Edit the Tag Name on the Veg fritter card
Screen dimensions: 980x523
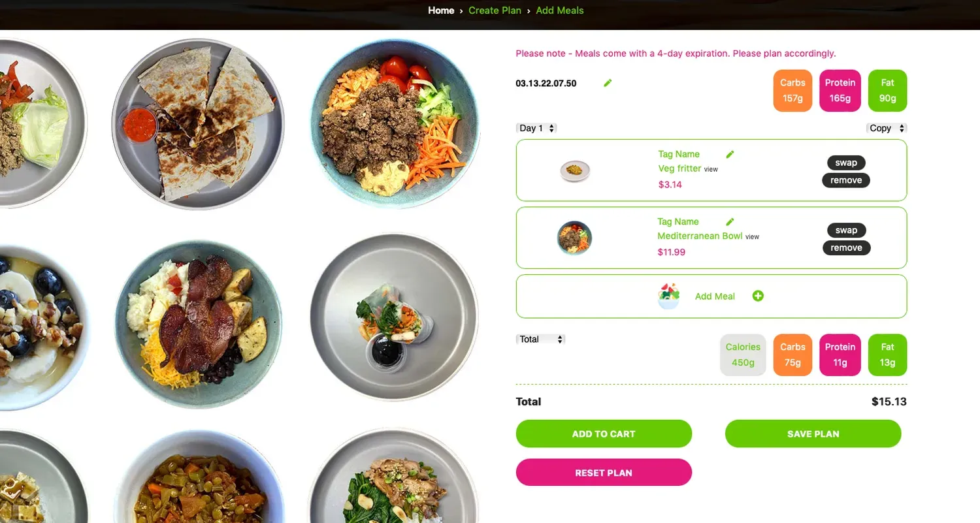click(x=730, y=154)
